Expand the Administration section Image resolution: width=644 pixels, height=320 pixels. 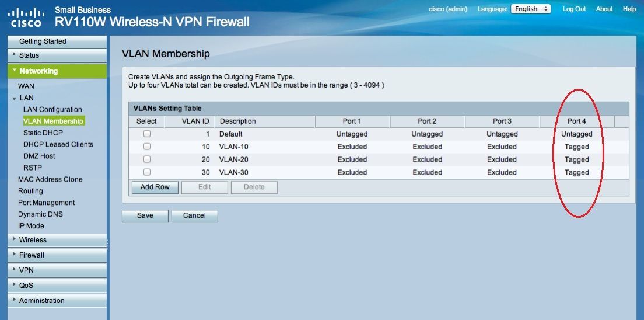click(x=57, y=300)
